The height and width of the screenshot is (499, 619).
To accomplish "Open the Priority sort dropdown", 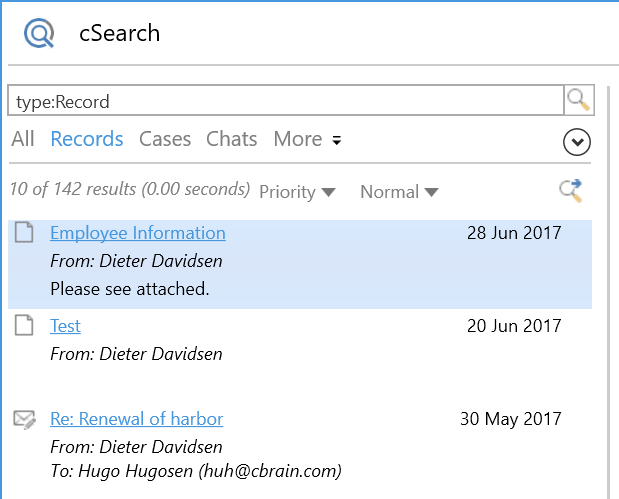I will pos(297,192).
